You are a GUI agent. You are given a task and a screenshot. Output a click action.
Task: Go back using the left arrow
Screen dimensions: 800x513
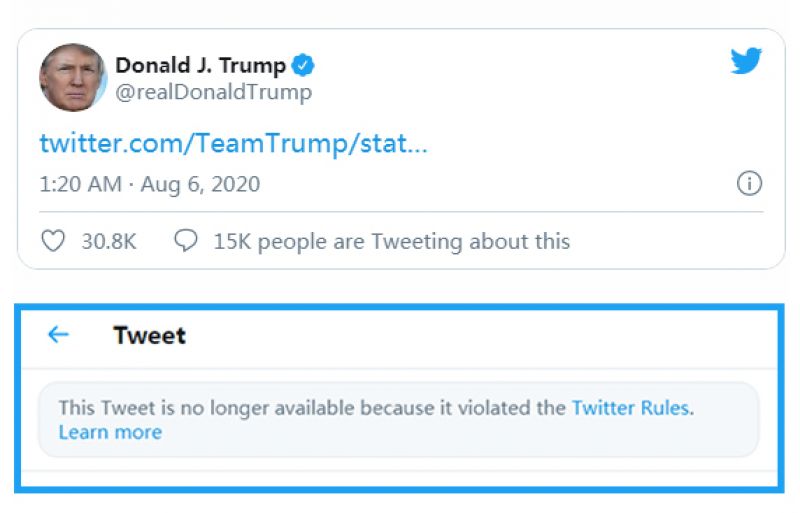click(59, 335)
